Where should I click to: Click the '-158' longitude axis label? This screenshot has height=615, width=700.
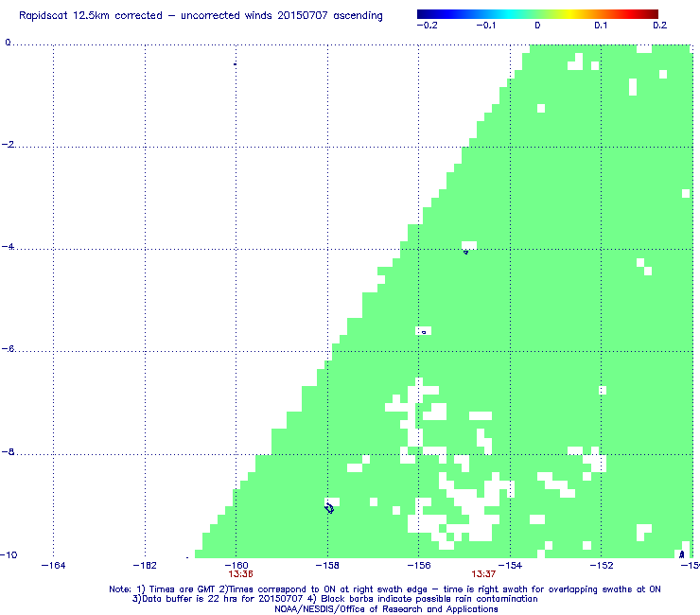coord(327,566)
